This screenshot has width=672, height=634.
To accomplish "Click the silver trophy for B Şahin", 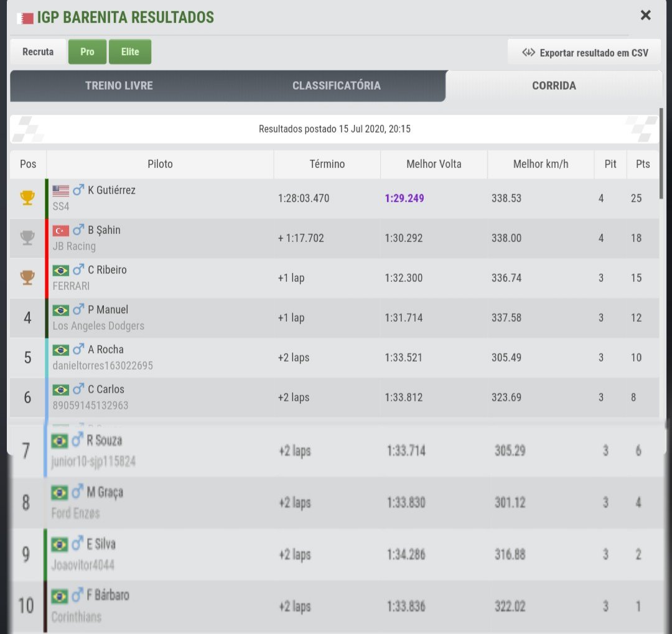I will tap(27, 238).
